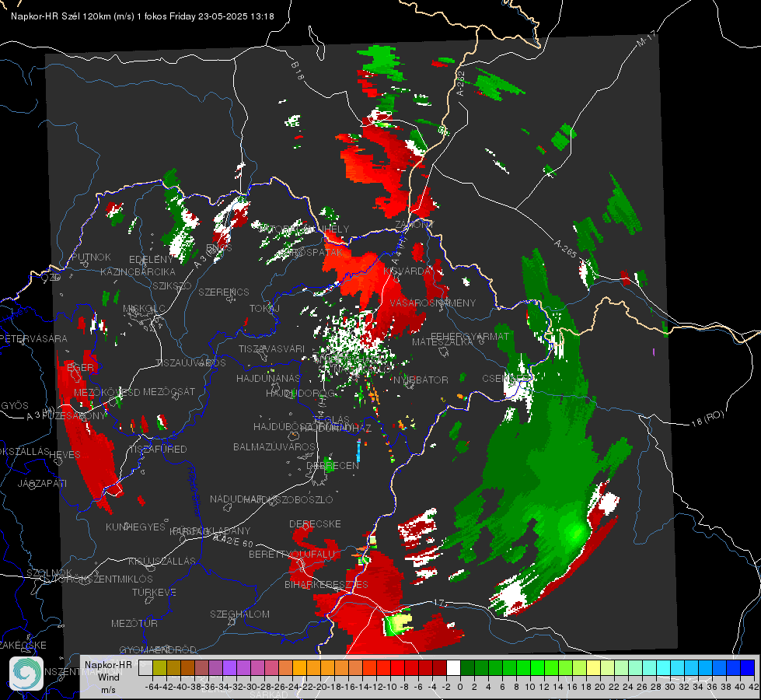The height and width of the screenshot is (700, 761).
Task: Click the KAZINCBARCIKA label
Action: 138,271
